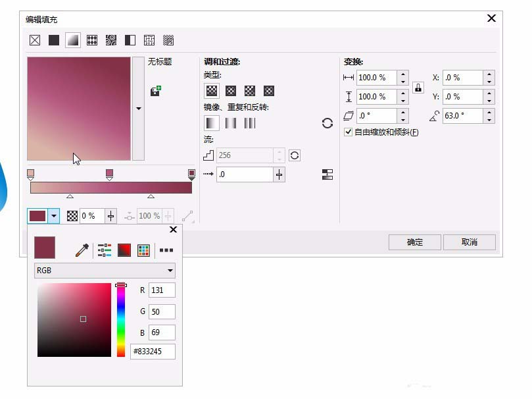Image resolution: width=532 pixels, height=399 pixels.
Task: Choose elliptical fountain fill type
Action: [231, 91]
